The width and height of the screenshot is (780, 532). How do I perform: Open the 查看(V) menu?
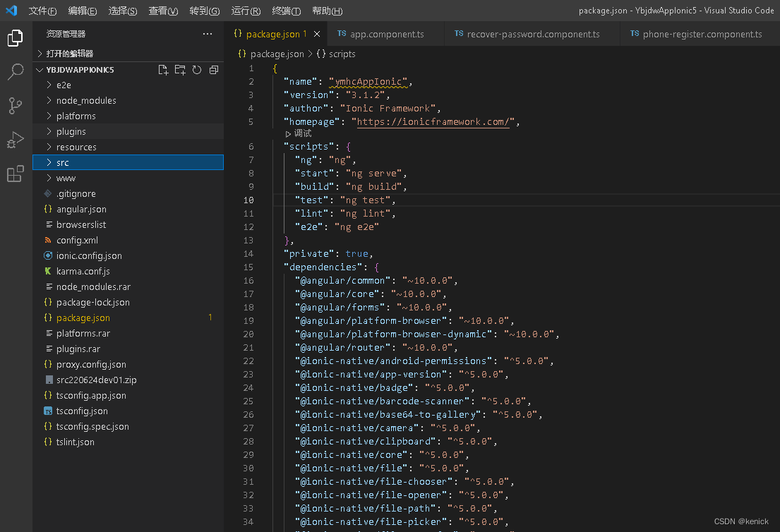click(x=163, y=11)
